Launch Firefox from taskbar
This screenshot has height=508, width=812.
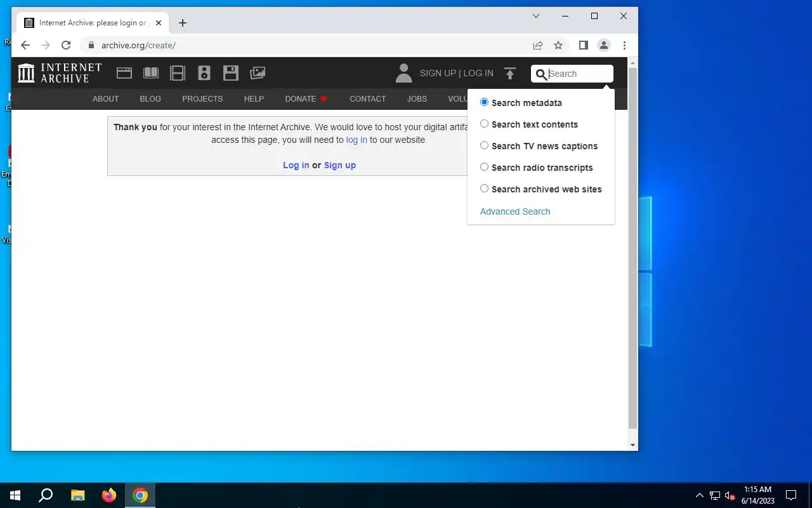(109, 495)
